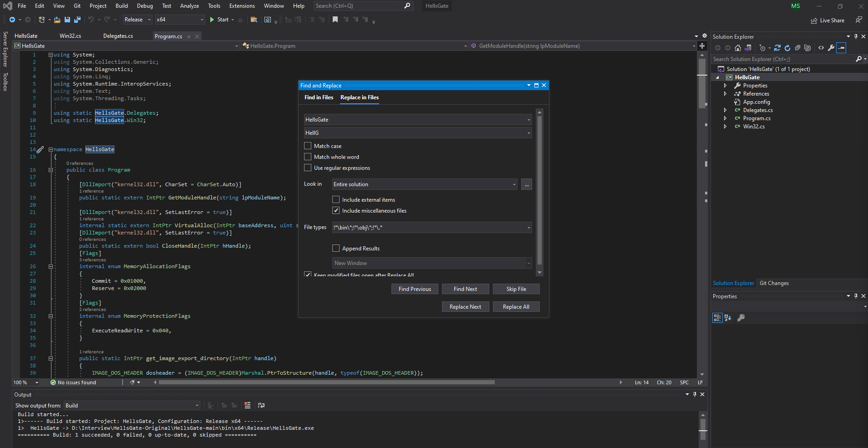The height and width of the screenshot is (448, 868).
Task: Click the wrench Properties icon in Solution Explorer
Action: pos(831,48)
